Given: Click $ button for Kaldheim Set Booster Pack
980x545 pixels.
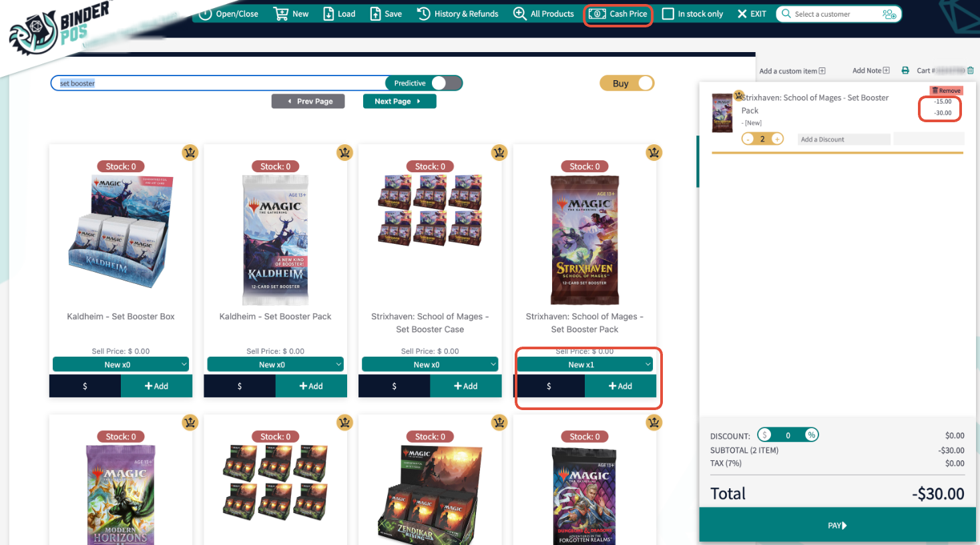Looking at the screenshot, I should (240, 386).
